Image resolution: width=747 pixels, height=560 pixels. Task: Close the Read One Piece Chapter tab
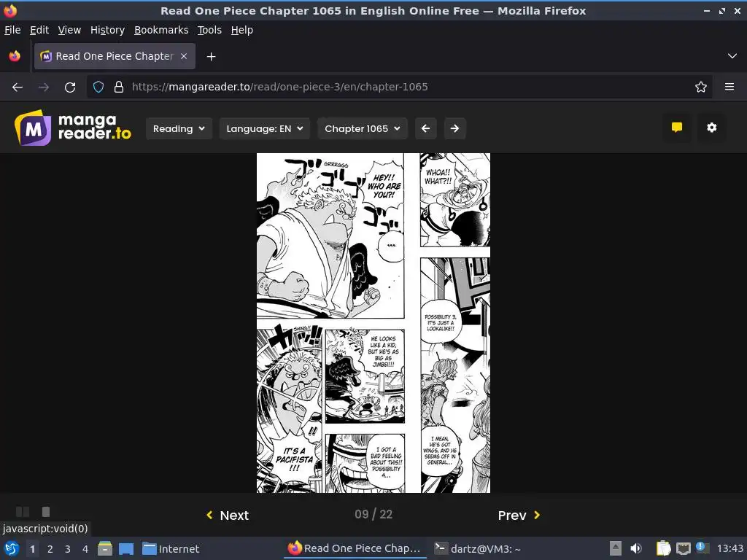[x=184, y=56]
